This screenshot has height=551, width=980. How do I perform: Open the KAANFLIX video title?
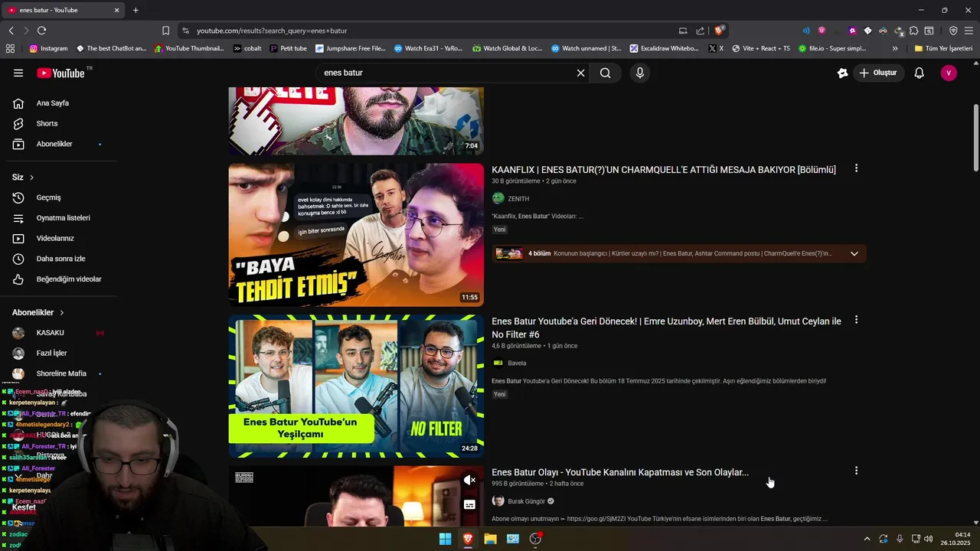(664, 170)
